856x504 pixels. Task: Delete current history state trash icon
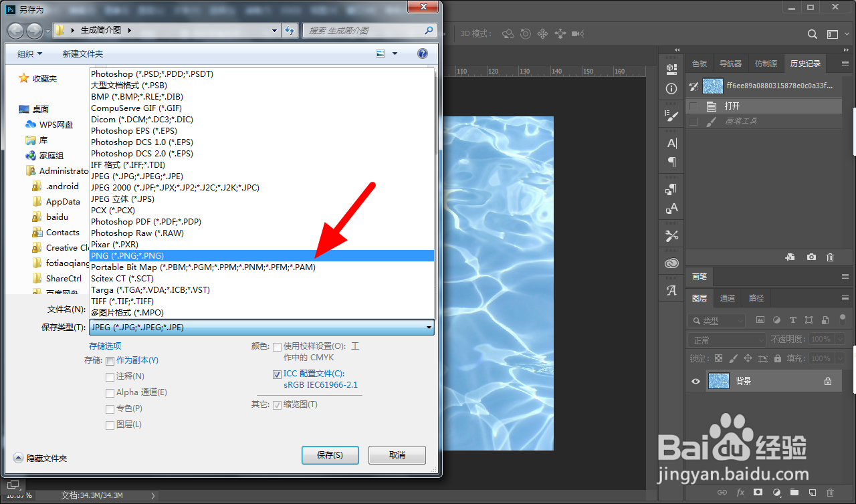coord(831,257)
